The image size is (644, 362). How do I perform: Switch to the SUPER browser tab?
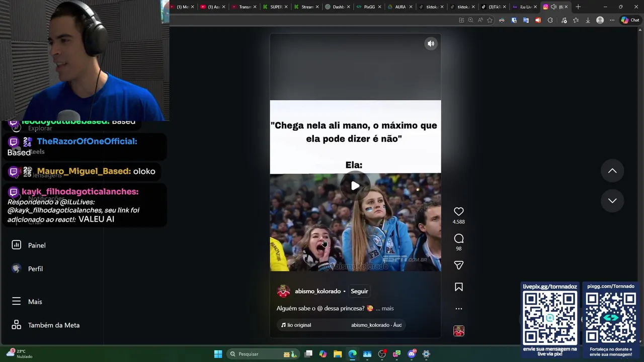[x=276, y=7]
